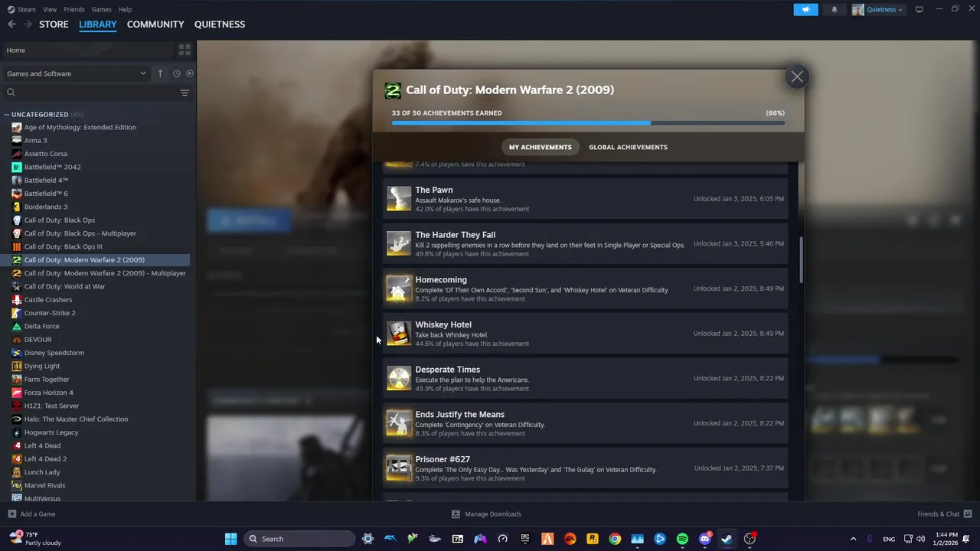The height and width of the screenshot is (551, 980).
Task: Click the Desperate Times achievement icon
Action: tap(398, 378)
